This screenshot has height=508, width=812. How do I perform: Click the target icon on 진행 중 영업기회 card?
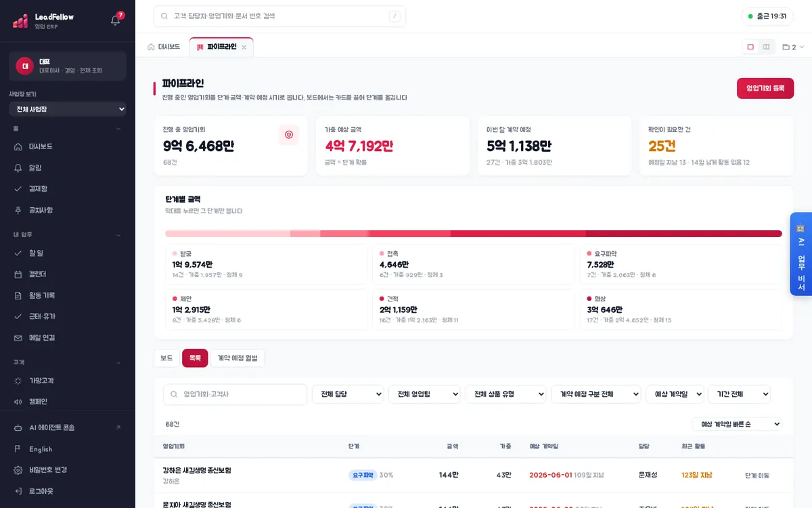click(289, 135)
